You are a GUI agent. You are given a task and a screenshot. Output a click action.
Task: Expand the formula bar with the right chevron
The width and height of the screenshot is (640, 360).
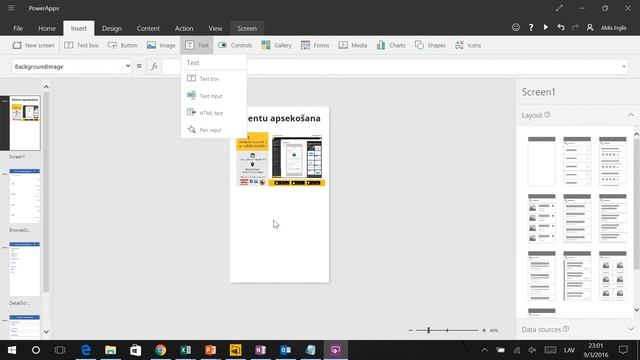tap(624, 66)
